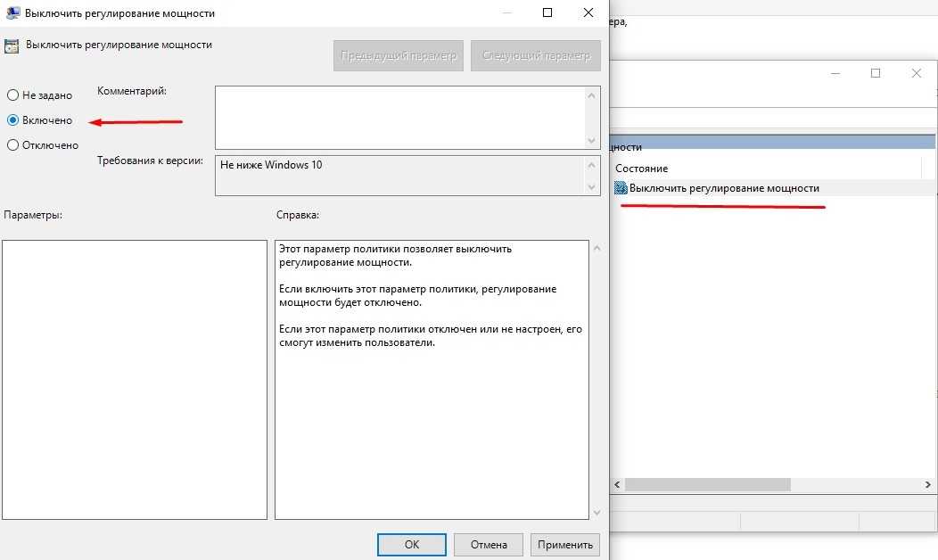This screenshot has width=938, height=560.
Task: Select "Выключить регулирование мощности" in policy list
Action: (x=724, y=188)
